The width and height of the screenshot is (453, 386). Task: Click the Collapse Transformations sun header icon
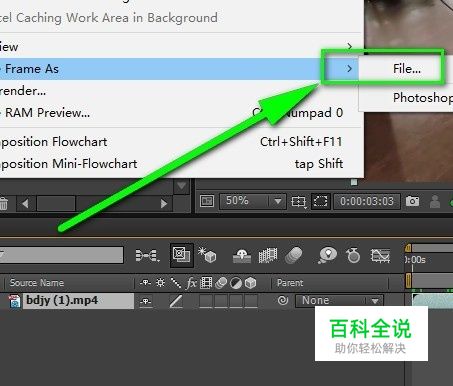[x=160, y=283]
